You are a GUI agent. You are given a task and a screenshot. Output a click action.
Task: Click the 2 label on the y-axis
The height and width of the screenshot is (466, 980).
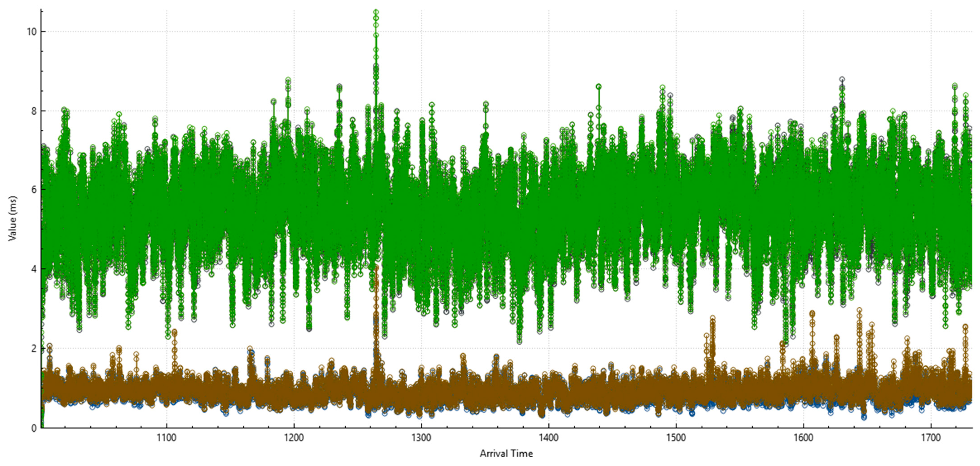[34, 348]
